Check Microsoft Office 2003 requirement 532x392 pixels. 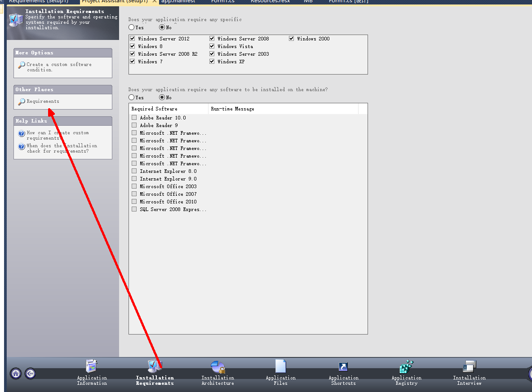(x=134, y=186)
